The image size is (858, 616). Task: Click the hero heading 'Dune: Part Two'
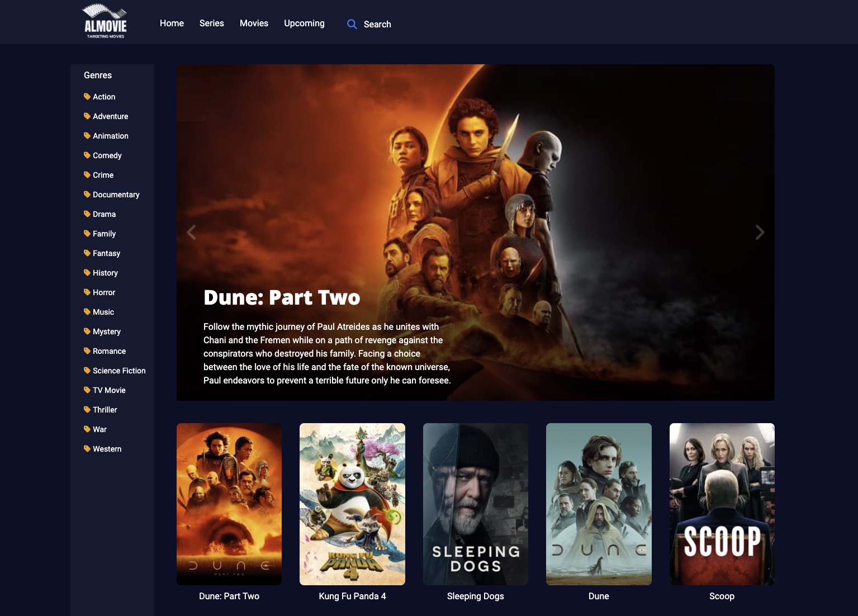[282, 297]
